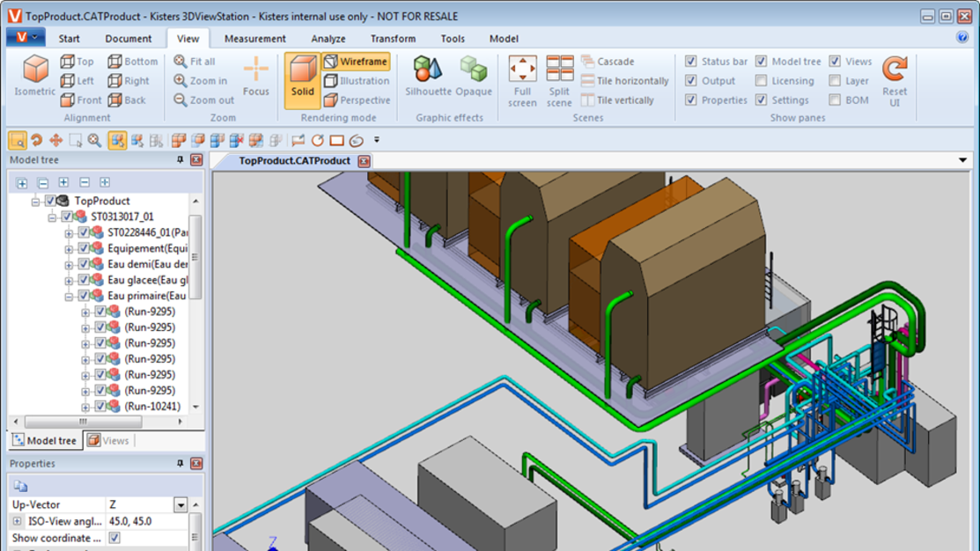This screenshot has height=551, width=980.
Task: Expand the Eau glacee tree node
Action: coord(69,281)
